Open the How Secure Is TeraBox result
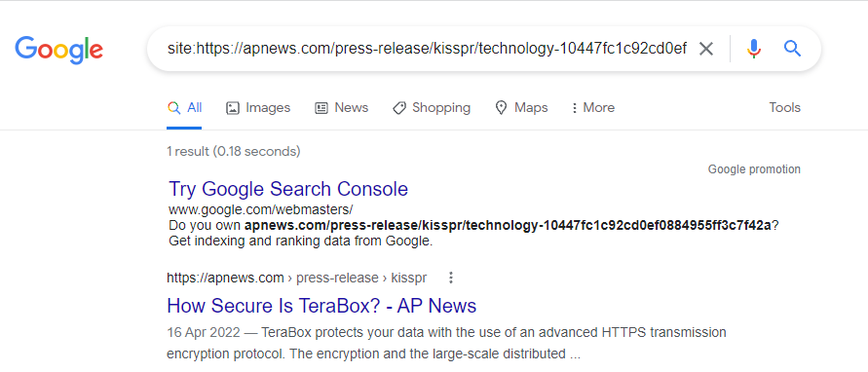The height and width of the screenshot is (372, 868). click(321, 306)
